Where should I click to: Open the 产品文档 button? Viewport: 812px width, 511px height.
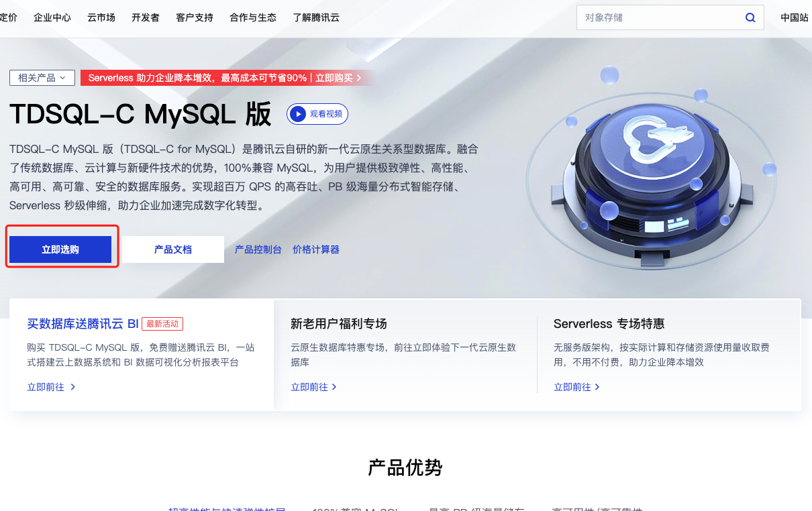point(173,249)
